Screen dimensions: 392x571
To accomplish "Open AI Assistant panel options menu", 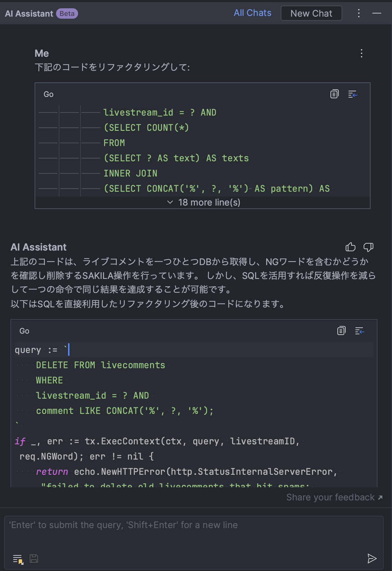I will coord(359,13).
